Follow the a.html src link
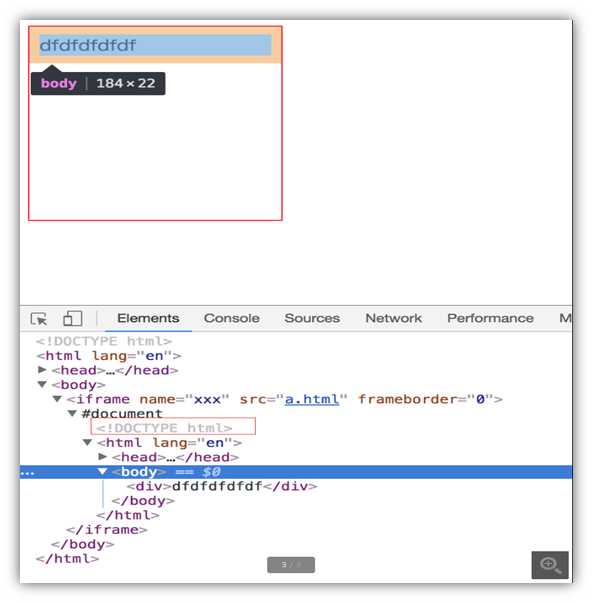Image resolution: width=593 pixels, height=603 pixels. 312,399
